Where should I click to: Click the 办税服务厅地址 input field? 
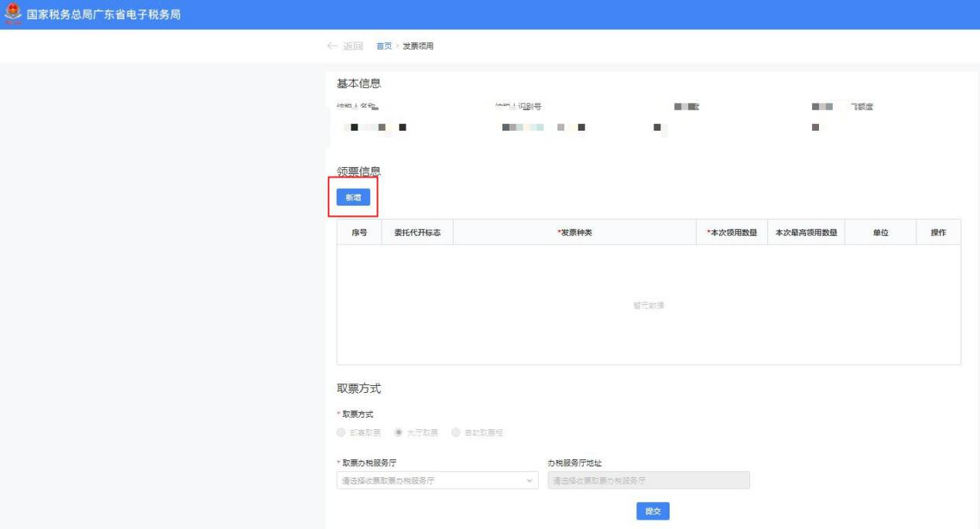point(649,481)
